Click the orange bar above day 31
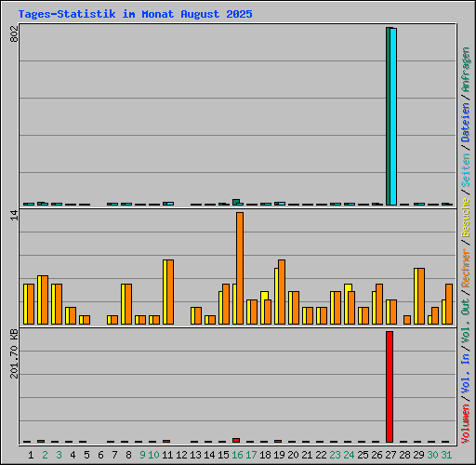 click(x=449, y=304)
